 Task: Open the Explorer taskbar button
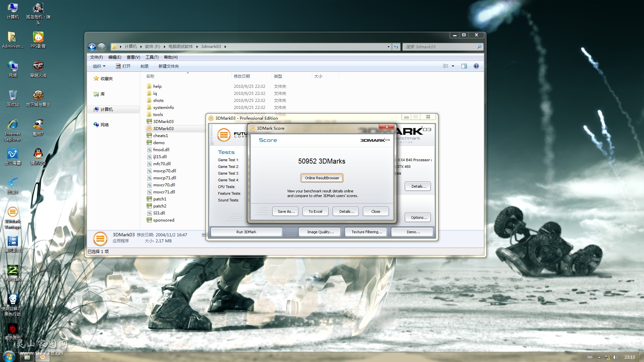tap(27, 357)
